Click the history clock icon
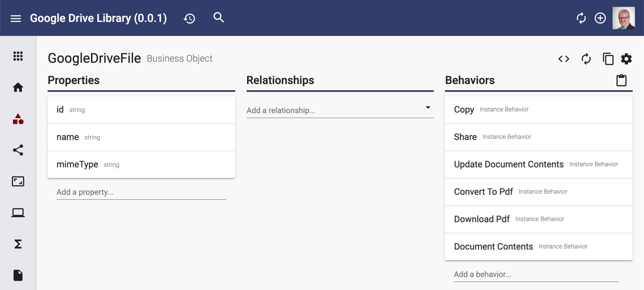The width and height of the screenshot is (644, 290). (190, 18)
